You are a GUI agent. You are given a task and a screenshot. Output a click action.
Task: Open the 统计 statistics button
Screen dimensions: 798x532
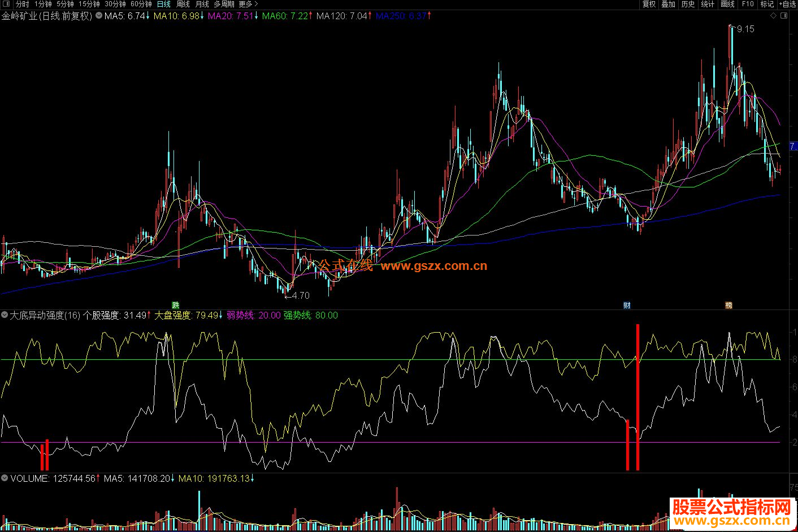click(708, 4)
